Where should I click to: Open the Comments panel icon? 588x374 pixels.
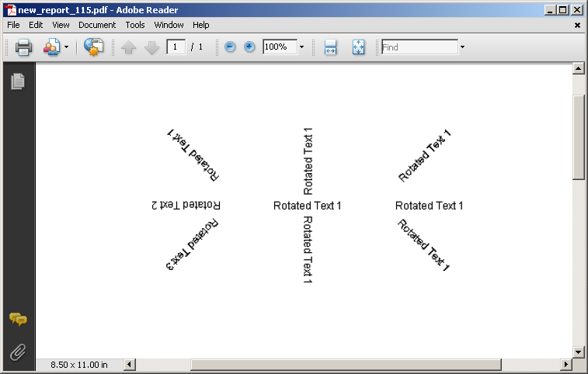[x=18, y=319]
